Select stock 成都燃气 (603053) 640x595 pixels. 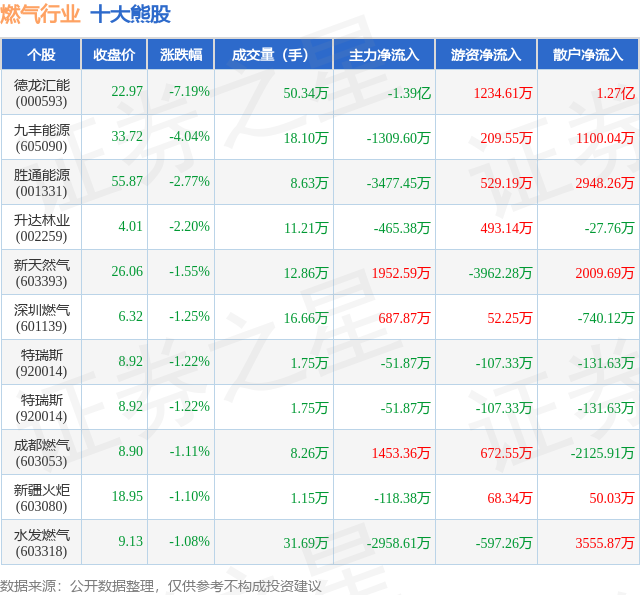pos(41,453)
